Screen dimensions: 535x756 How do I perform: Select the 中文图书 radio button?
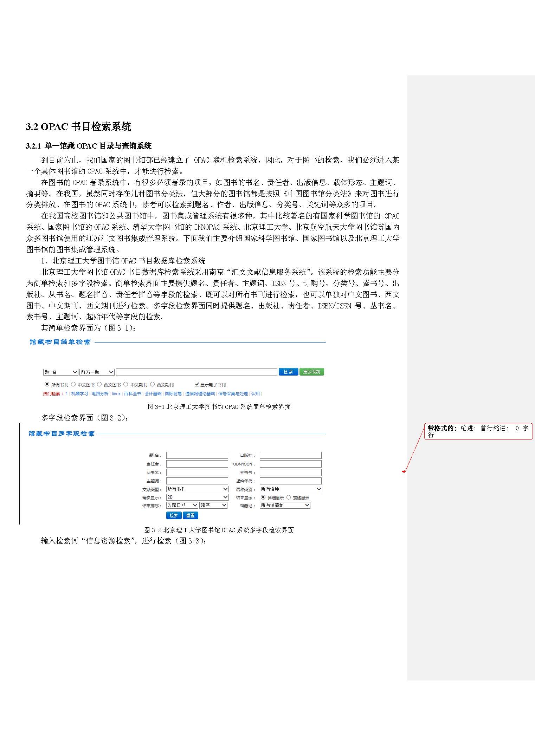coord(73,384)
